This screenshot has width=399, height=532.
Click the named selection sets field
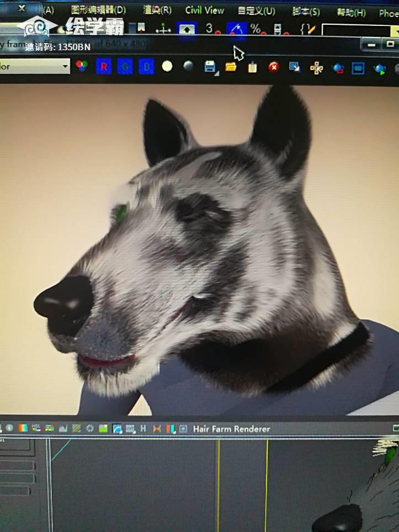point(357,31)
